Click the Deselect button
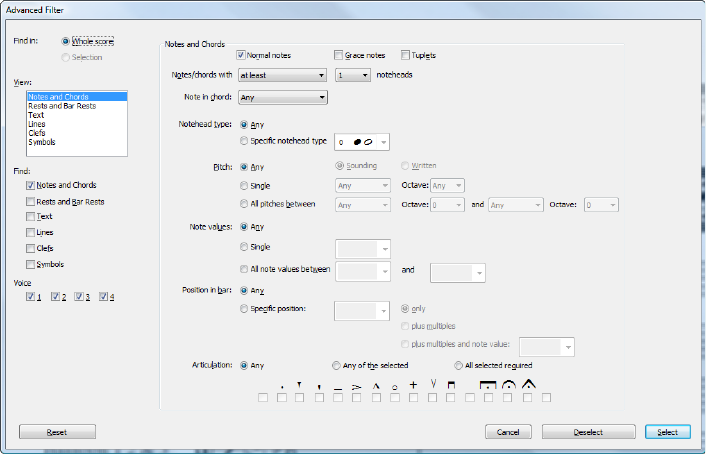This screenshot has height=454, width=706. point(588,432)
